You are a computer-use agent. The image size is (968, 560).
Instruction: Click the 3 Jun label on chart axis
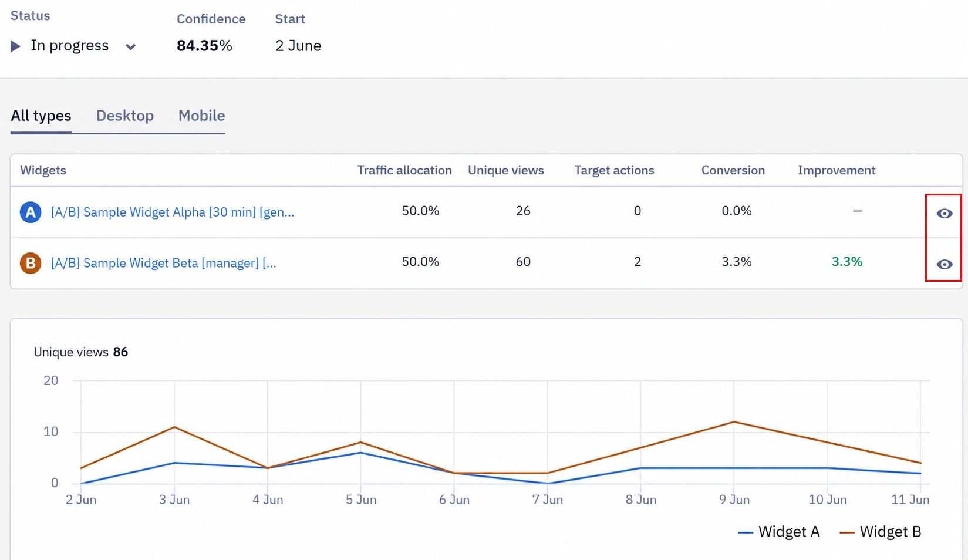pyautogui.click(x=174, y=500)
